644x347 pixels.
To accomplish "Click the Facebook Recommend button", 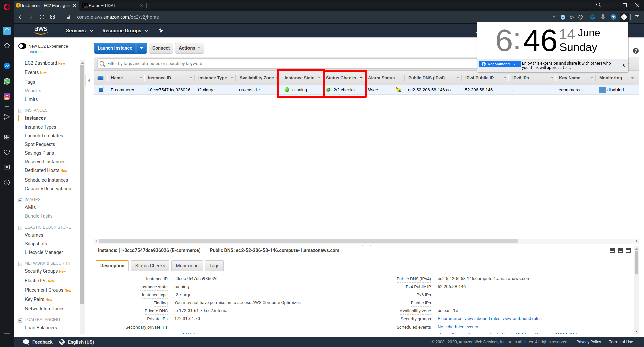I will click(499, 64).
